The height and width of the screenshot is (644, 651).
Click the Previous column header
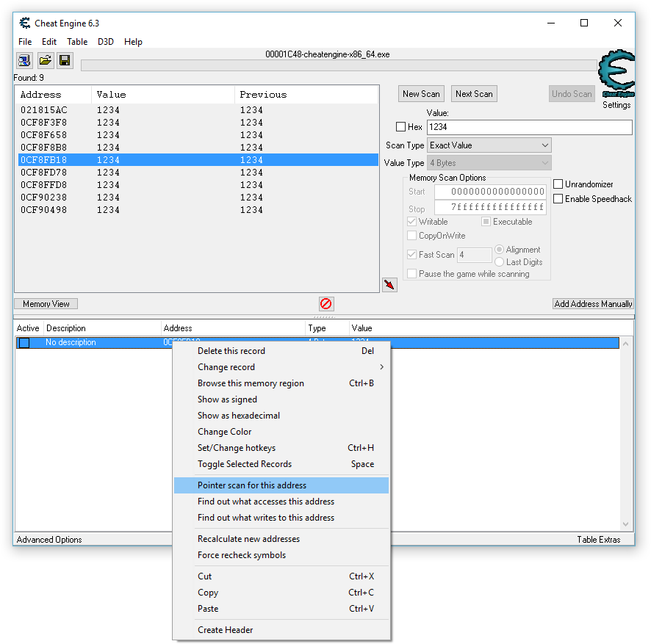pos(306,95)
